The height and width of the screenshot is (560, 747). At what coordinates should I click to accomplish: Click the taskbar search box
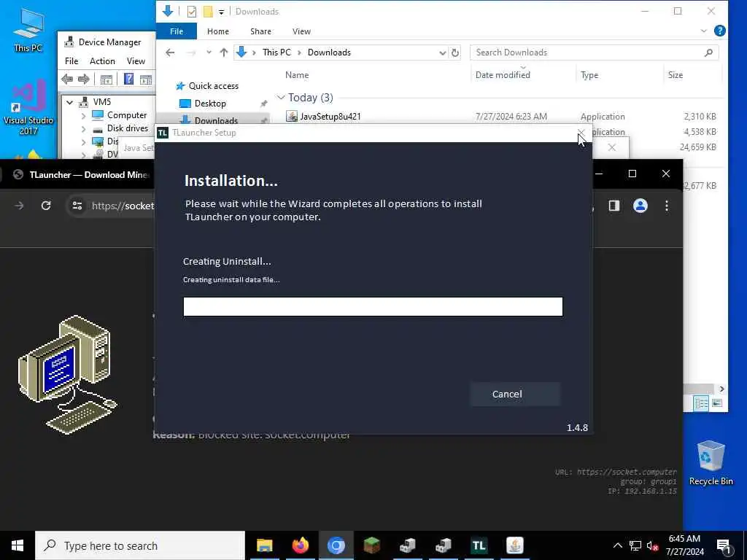coord(140,545)
